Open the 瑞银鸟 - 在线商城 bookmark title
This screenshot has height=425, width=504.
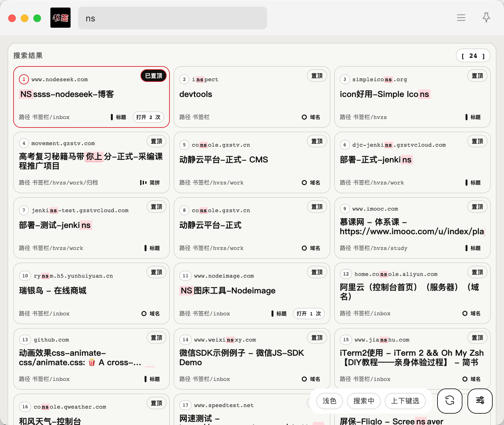tap(53, 291)
